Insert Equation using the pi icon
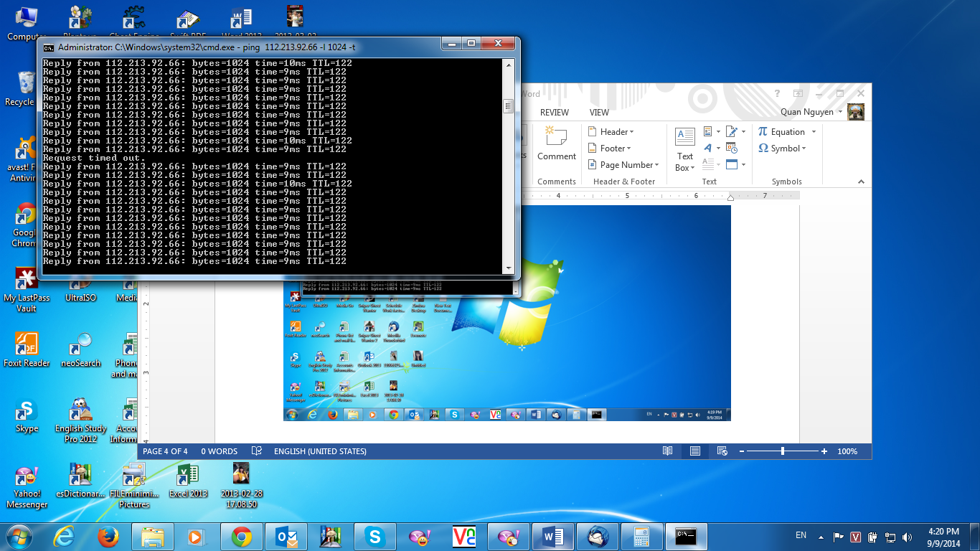980x551 pixels. coord(763,131)
